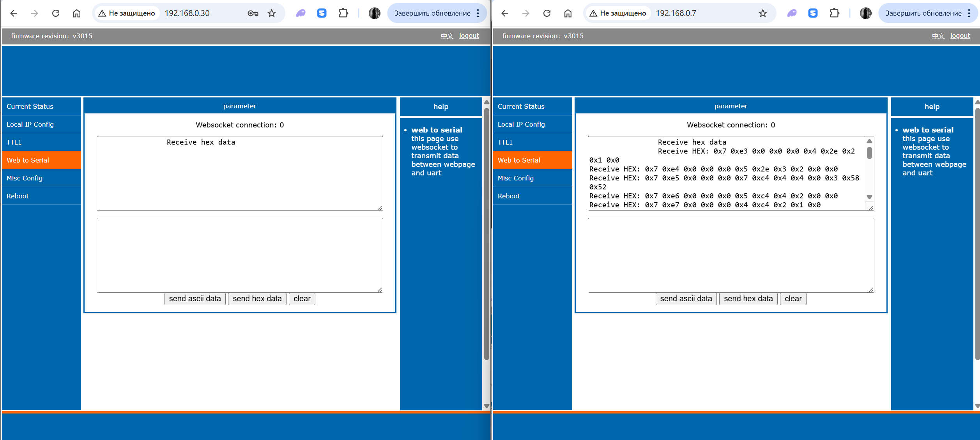
Task: Click clear button on right page
Action: 793,299
